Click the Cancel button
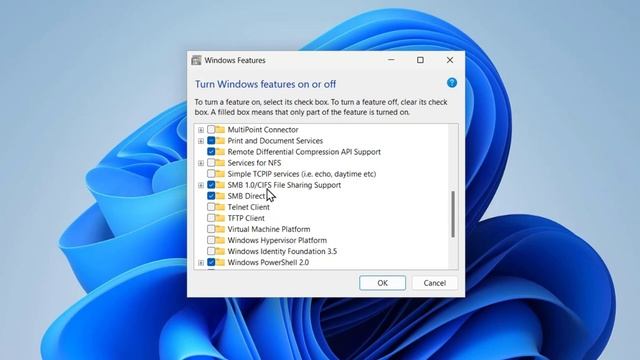Screen dimensions: 640x360 click(435, 283)
